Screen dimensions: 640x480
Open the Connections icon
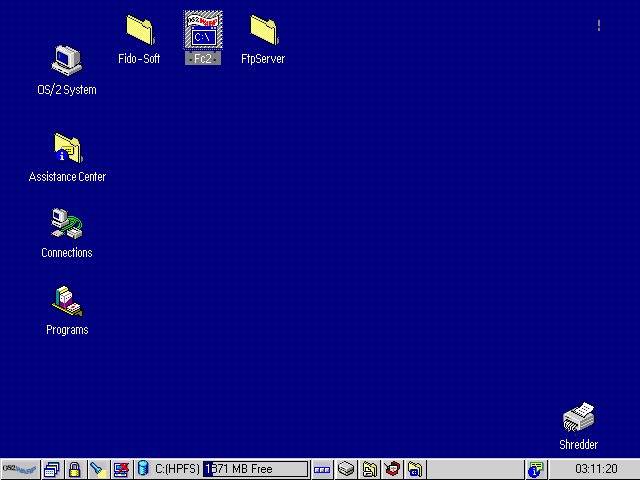(x=67, y=223)
